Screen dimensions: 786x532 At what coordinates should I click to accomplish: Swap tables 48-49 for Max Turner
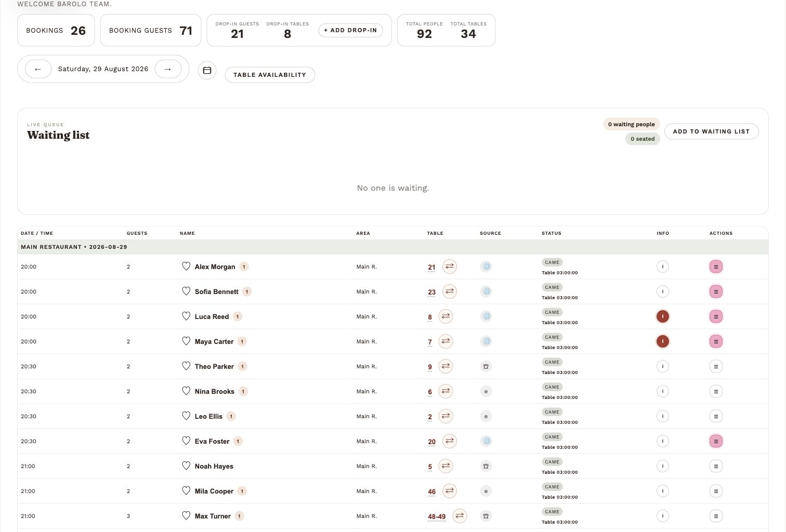(x=460, y=516)
